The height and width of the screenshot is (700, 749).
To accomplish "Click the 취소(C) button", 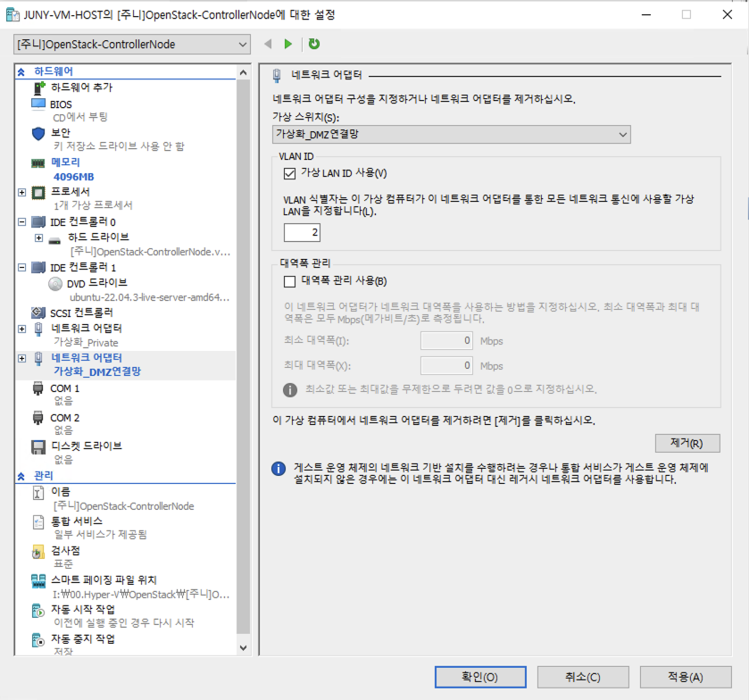I will click(x=583, y=677).
